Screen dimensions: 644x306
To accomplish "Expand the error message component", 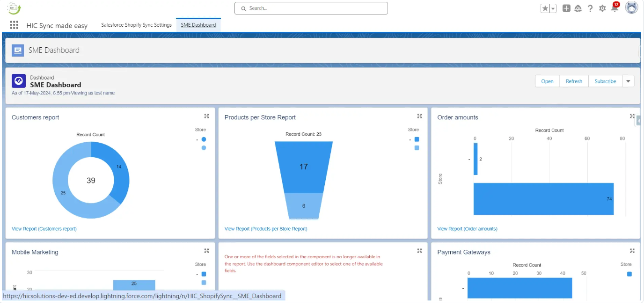I will click(x=419, y=251).
